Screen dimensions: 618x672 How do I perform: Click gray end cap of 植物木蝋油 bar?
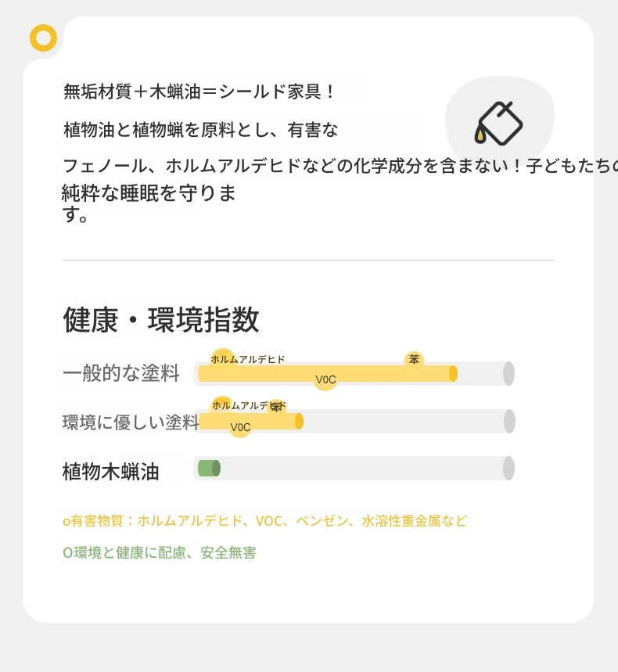pos(508,468)
